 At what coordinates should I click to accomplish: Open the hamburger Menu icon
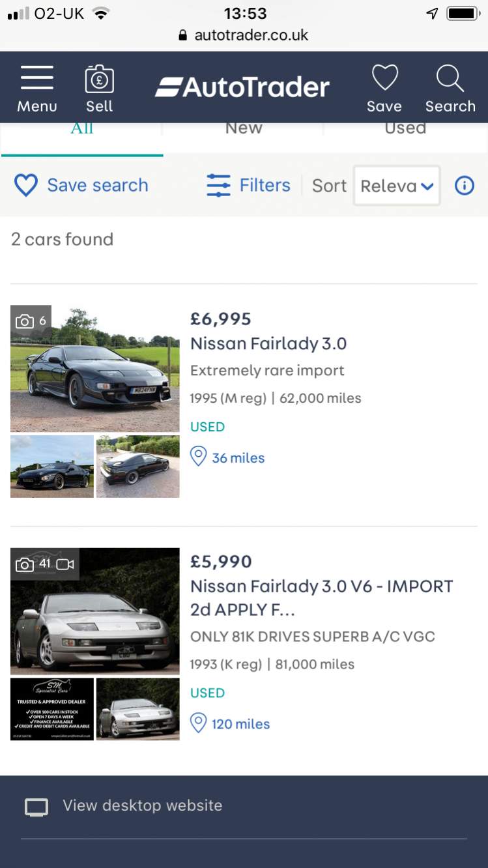(x=36, y=79)
